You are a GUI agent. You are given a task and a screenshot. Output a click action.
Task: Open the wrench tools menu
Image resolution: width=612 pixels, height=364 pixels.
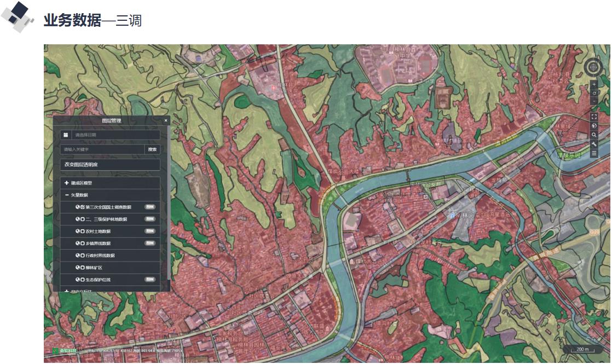tap(594, 145)
